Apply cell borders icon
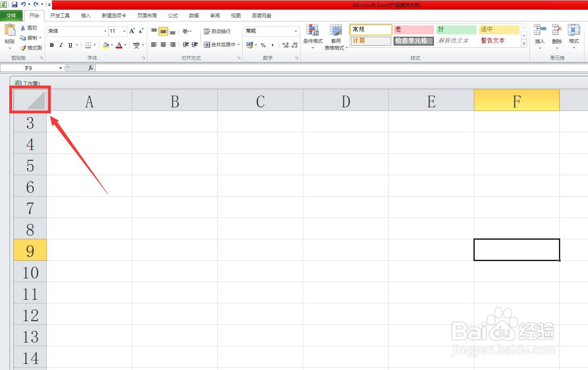This screenshot has height=370, width=588. click(x=88, y=45)
